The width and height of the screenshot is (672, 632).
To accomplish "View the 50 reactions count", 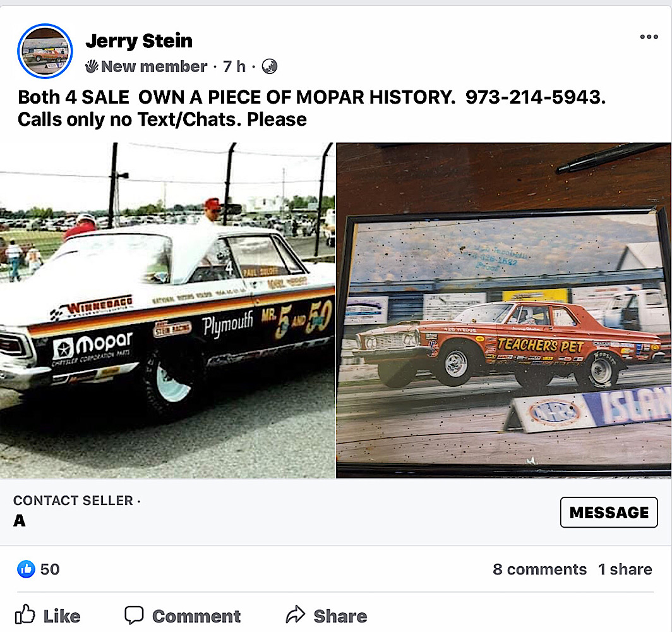I will tap(50, 569).
